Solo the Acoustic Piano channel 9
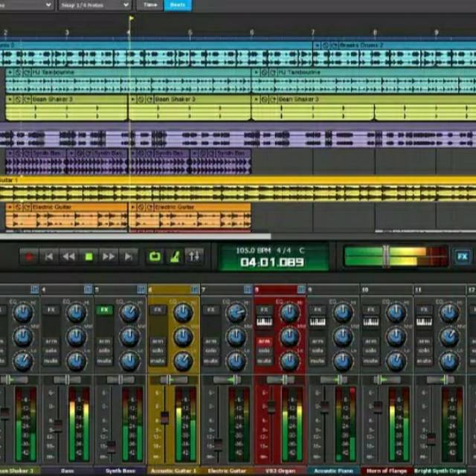The width and height of the screenshot is (476, 476). coord(318,351)
